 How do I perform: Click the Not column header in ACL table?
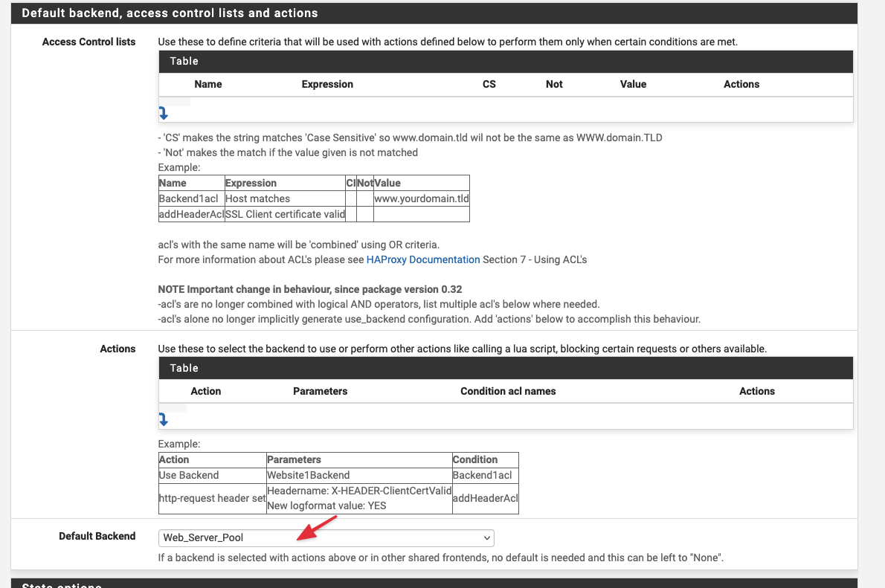[554, 84]
